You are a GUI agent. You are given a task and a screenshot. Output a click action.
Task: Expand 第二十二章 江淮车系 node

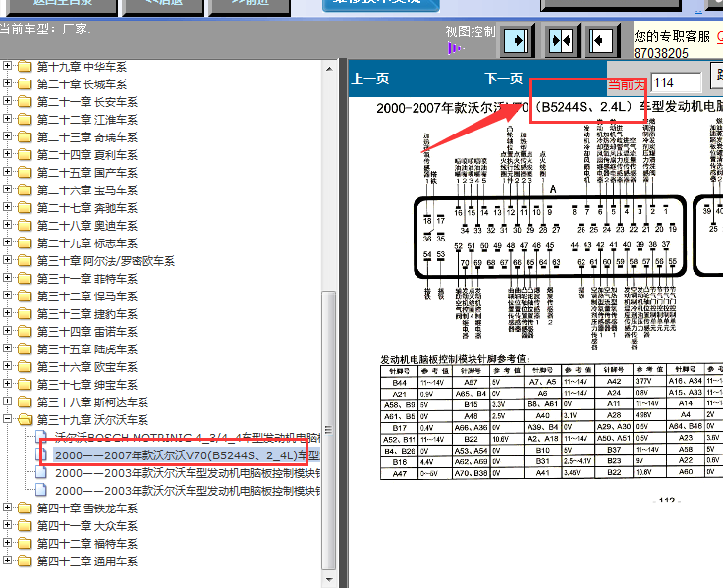point(7,119)
